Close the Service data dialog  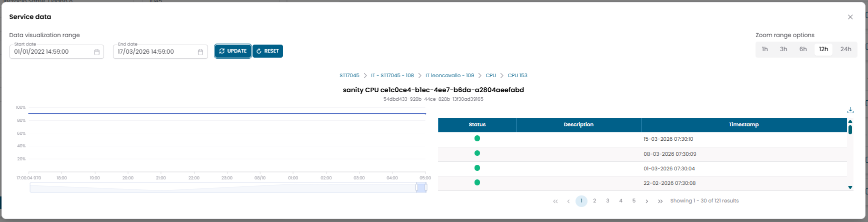click(850, 17)
